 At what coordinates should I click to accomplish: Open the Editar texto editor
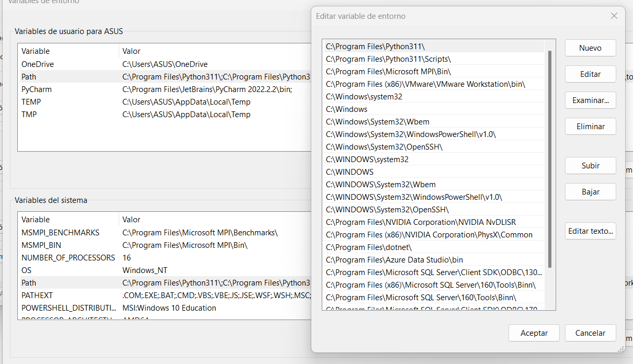[x=590, y=231]
